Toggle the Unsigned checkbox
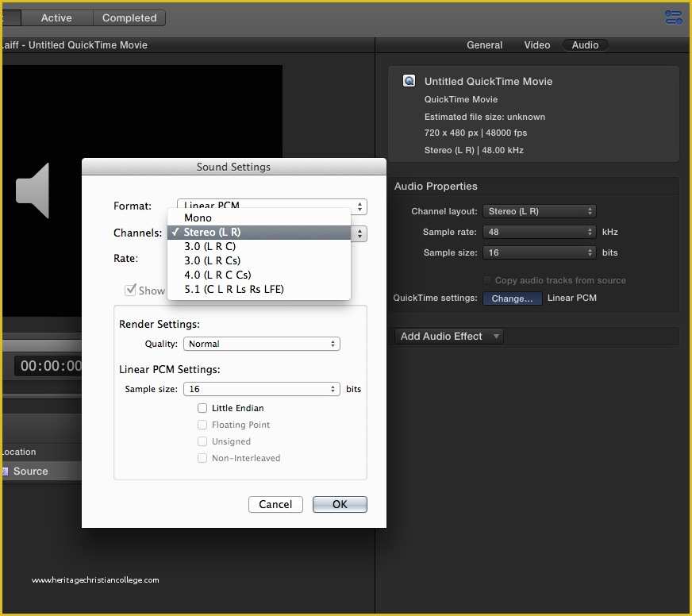 tap(202, 441)
